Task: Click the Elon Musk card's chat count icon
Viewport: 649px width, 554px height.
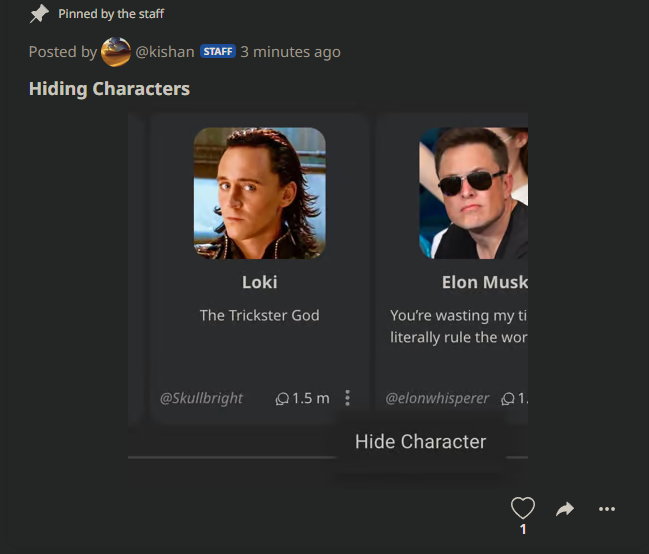Action: (x=508, y=399)
